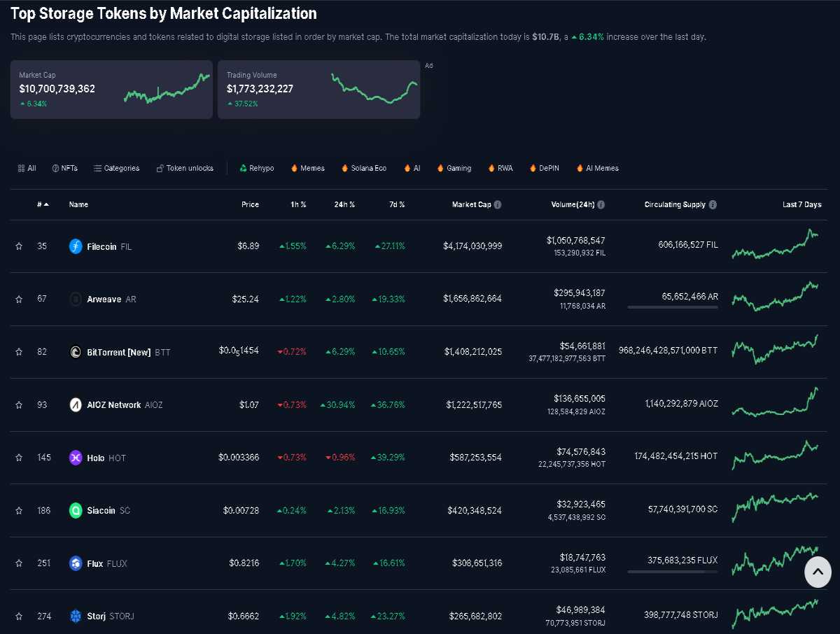This screenshot has width=840, height=634.
Task: Click the Volume(24h) info icon
Action: pyautogui.click(x=601, y=205)
